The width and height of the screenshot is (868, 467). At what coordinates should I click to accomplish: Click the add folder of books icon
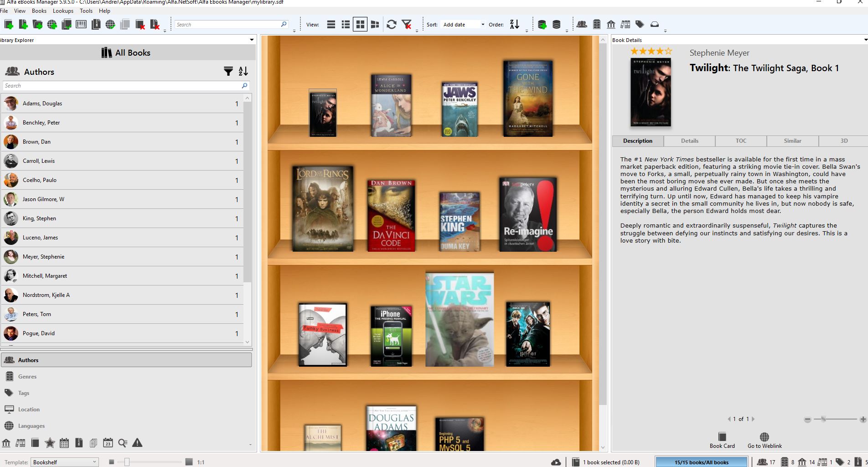37,25
